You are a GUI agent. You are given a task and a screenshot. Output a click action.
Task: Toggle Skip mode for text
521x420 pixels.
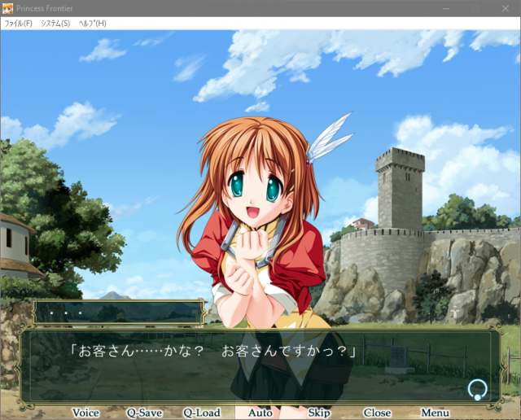click(319, 413)
